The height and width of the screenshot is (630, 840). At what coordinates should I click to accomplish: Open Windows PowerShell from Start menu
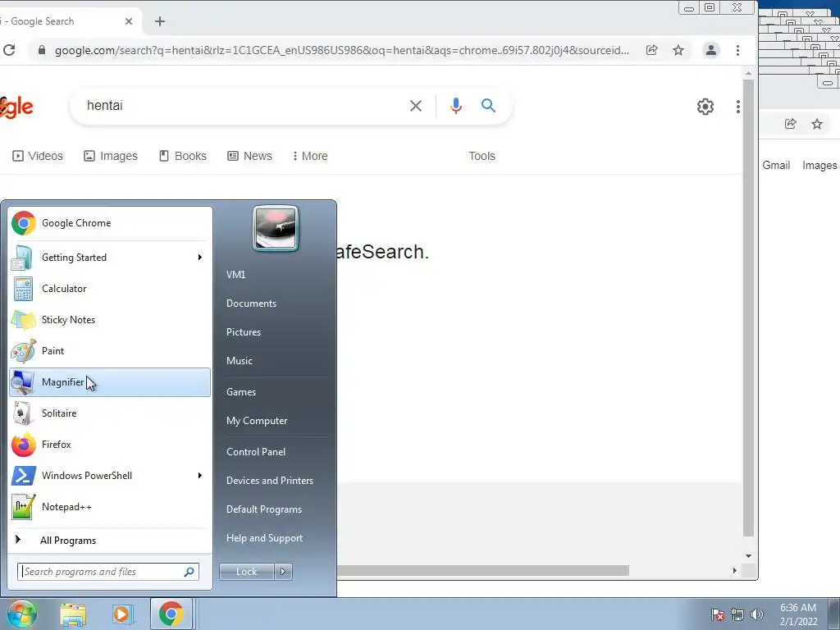[110, 475]
